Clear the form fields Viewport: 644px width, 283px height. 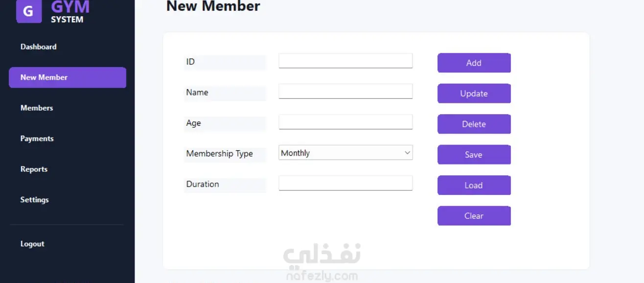(x=474, y=216)
